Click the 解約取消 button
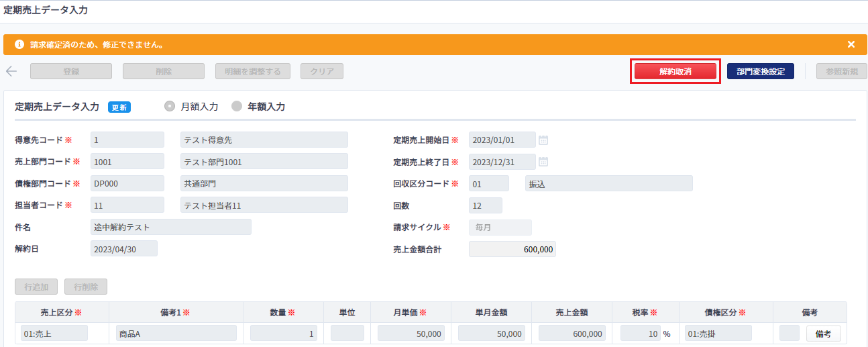This screenshot has width=868, height=347. 675,71
